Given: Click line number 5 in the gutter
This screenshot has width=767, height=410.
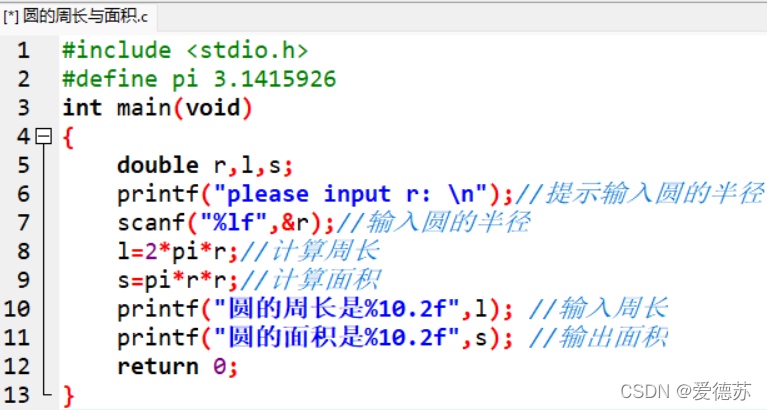Looking at the screenshot, I should point(23,165).
